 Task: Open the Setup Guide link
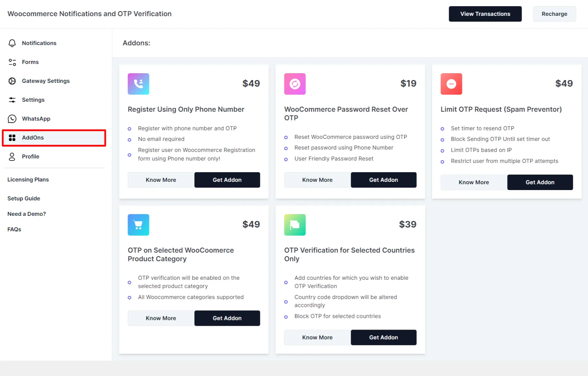point(24,198)
